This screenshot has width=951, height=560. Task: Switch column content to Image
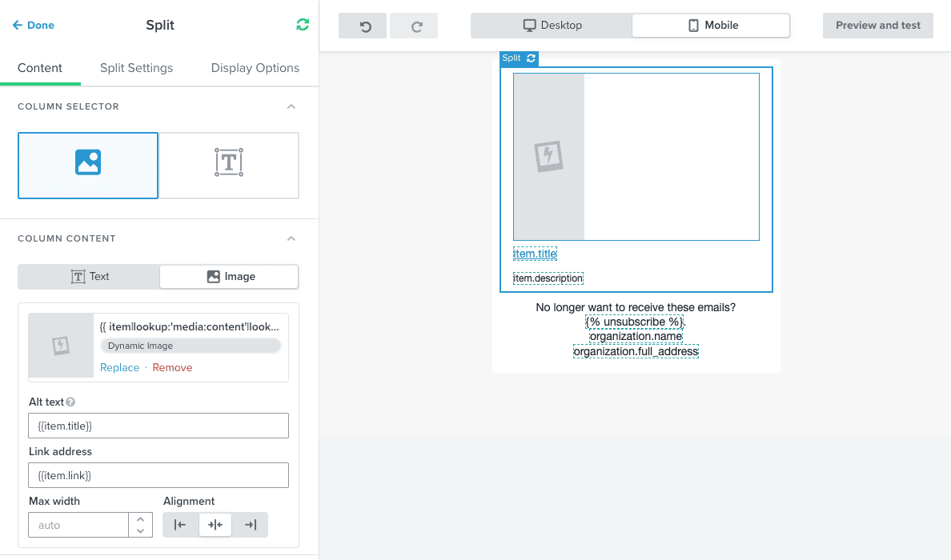(230, 277)
